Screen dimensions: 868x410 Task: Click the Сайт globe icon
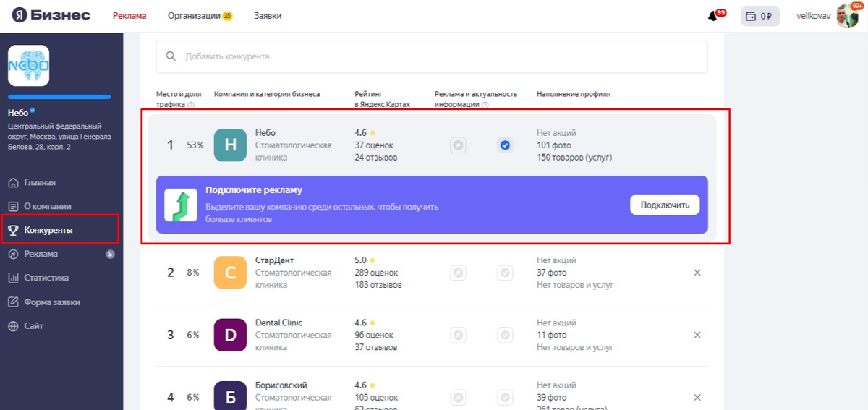coord(13,326)
